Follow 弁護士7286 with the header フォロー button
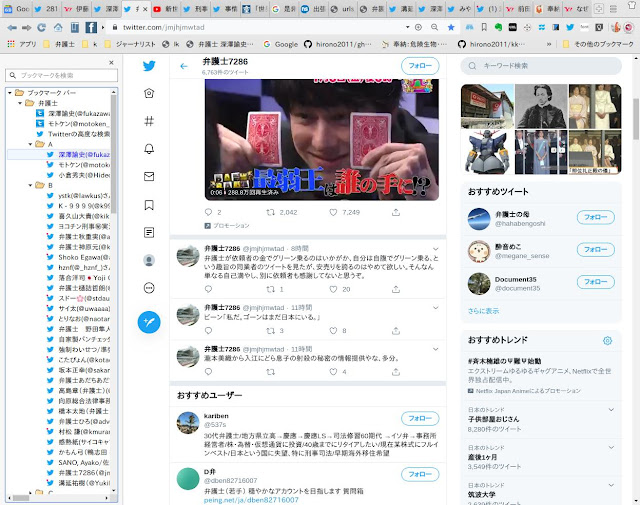This screenshot has height=505, width=640. [420, 66]
